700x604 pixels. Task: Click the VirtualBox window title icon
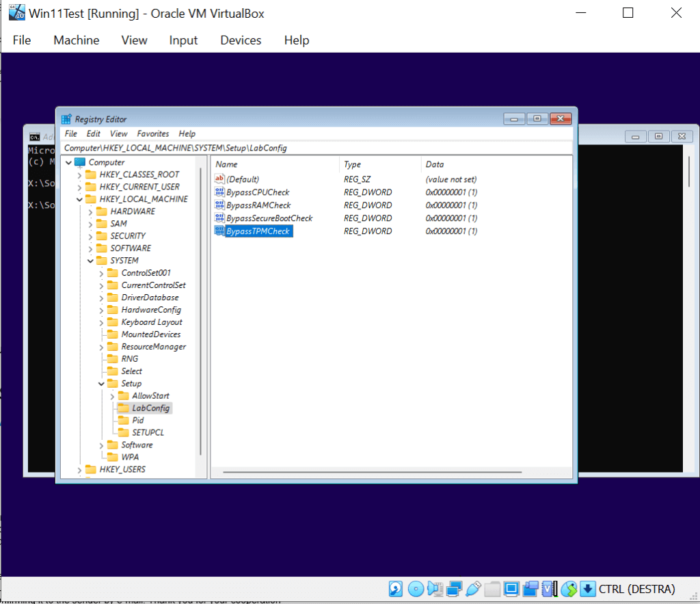click(x=17, y=13)
